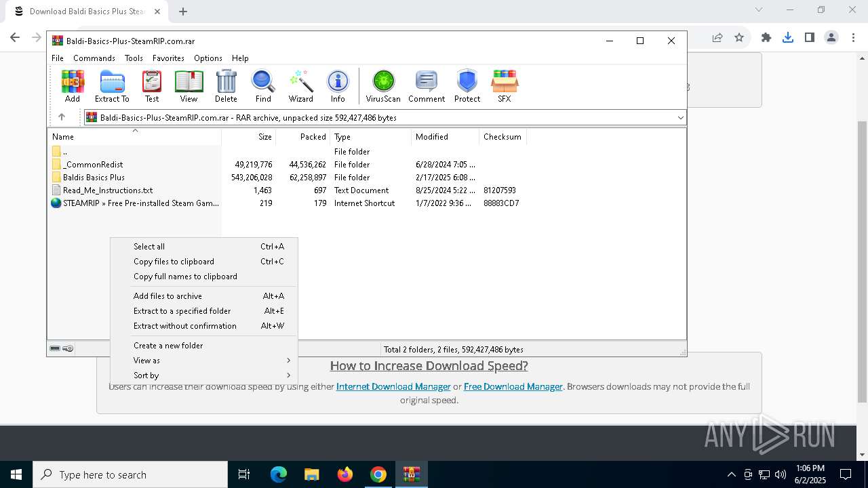
Task: Click the Test archive icon
Action: pyautogui.click(x=152, y=86)
